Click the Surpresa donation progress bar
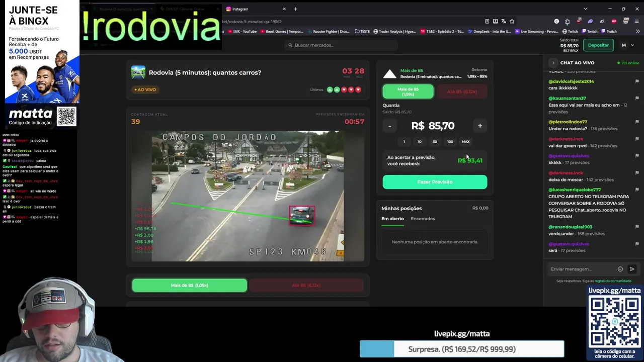This screenshot has width=644, height=362. [x=462, y=349]
